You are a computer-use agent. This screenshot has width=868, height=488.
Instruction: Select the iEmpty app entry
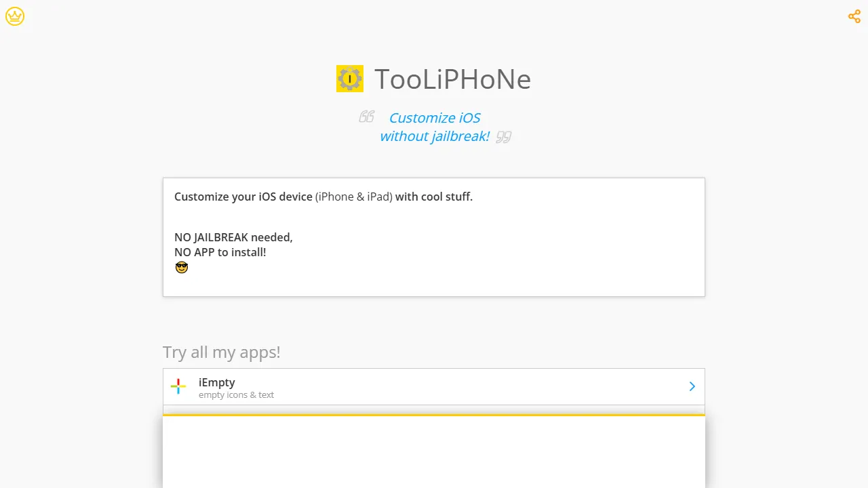pos(434,386)
